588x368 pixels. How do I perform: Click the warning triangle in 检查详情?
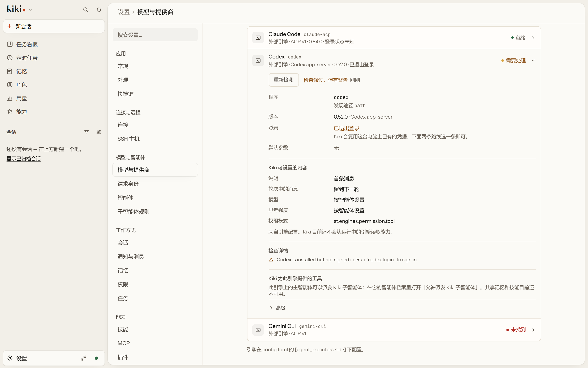pyautogui.click(x=271, y=260)
